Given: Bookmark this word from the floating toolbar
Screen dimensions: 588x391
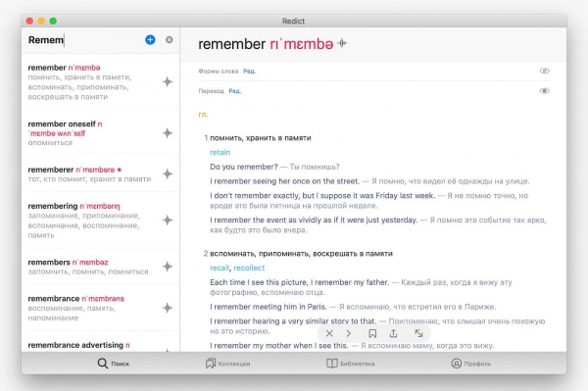Looking at the screenshot, I should (372, 333).
